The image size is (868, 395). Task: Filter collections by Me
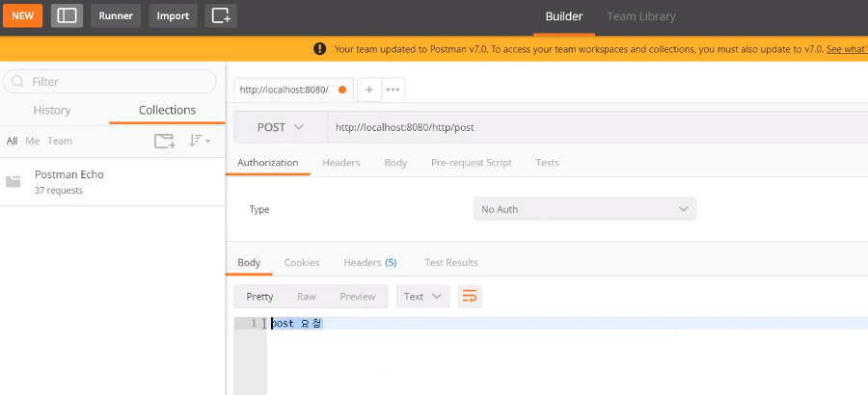pos(33,141)
